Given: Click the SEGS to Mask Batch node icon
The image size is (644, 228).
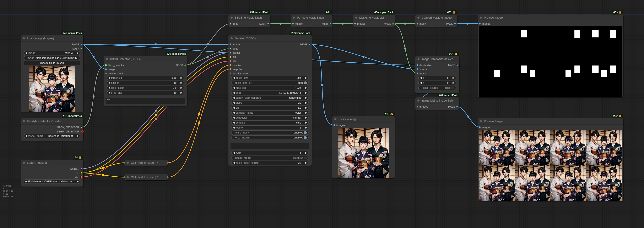Looking at the screenshot, I should coord(232,18).
